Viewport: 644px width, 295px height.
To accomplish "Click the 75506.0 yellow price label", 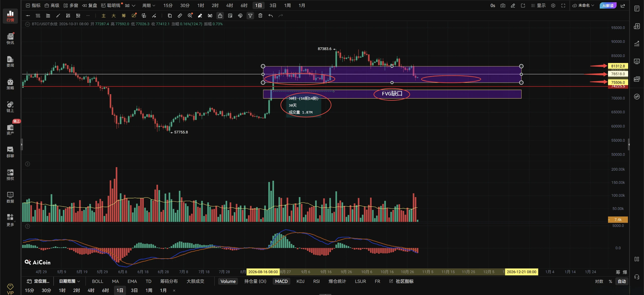I will click(x=618, y=82).
